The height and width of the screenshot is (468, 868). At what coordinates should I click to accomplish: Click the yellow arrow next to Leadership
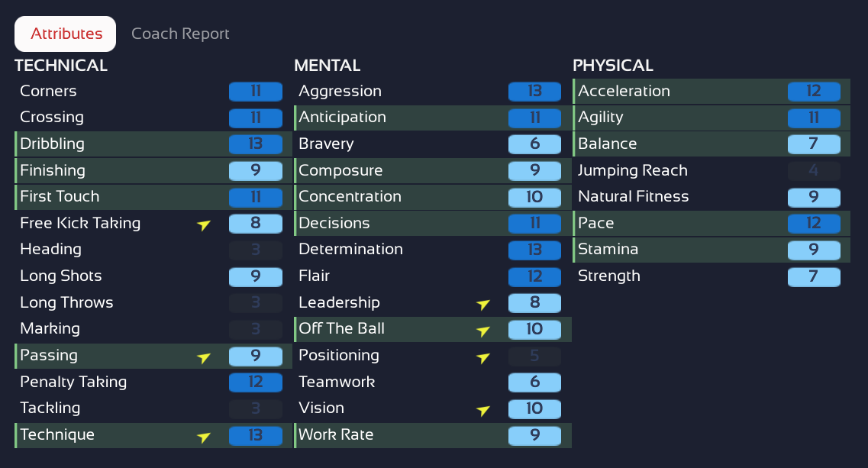[482, 304]
